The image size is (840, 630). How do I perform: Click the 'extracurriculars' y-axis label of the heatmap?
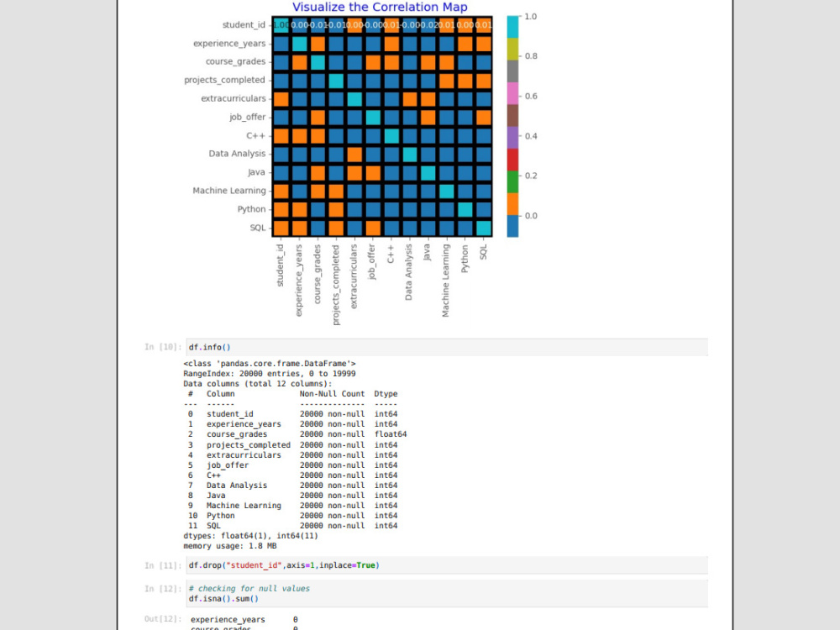tap(233, 98)
